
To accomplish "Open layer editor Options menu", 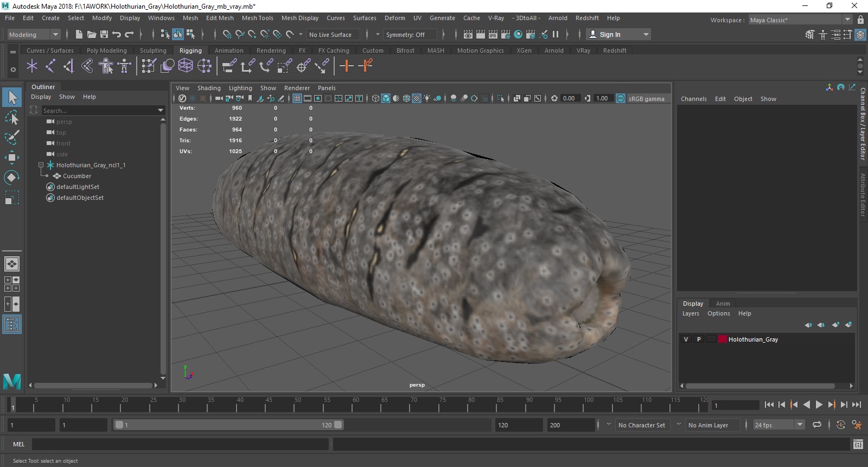I will 719,313.
